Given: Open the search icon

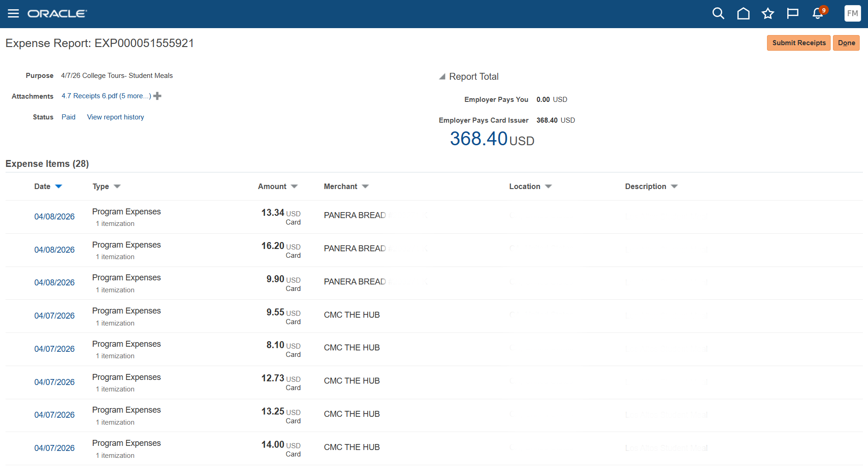Looking at the screenshot, I should click(718, 13).
